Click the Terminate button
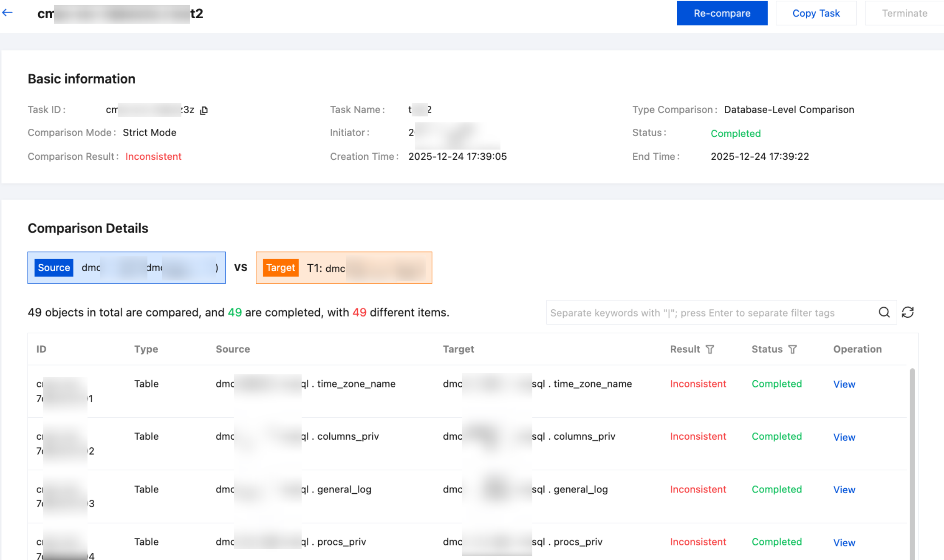The height and width of the screenshot is (560, 944). click(x=904, y=13)
